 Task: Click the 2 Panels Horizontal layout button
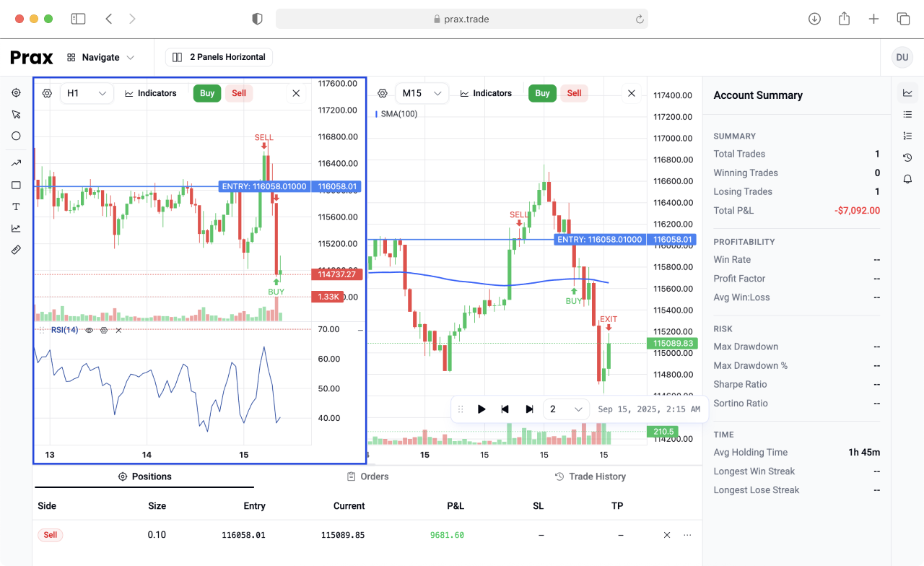[218, 57]
